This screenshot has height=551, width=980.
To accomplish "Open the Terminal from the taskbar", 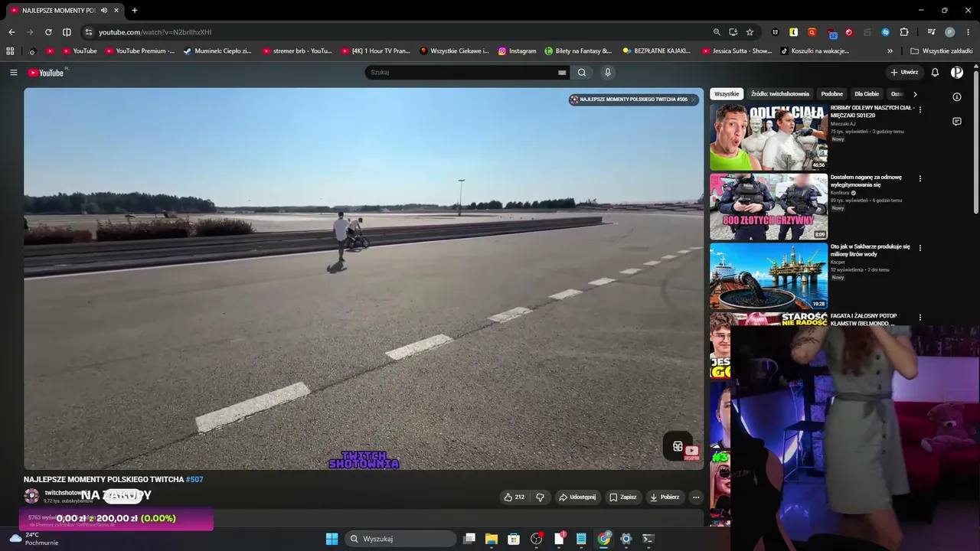I will pyautogui.click(x=648, y=539).
